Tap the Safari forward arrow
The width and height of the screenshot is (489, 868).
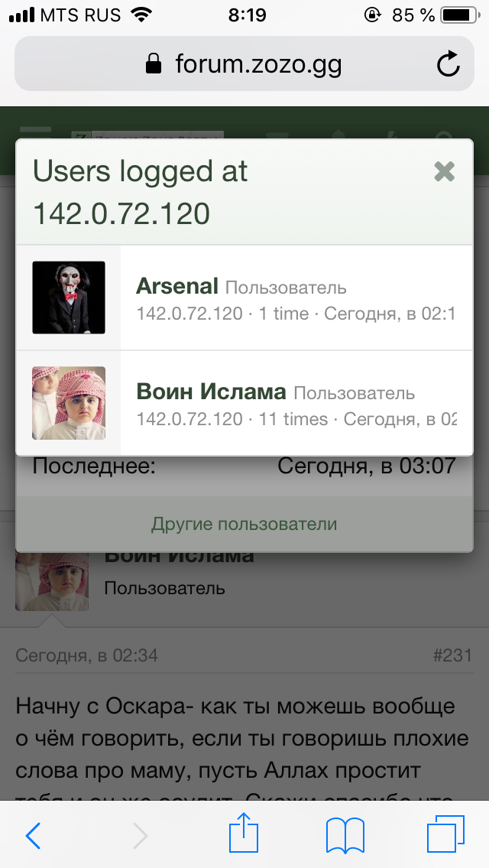(x=140, y=835)
